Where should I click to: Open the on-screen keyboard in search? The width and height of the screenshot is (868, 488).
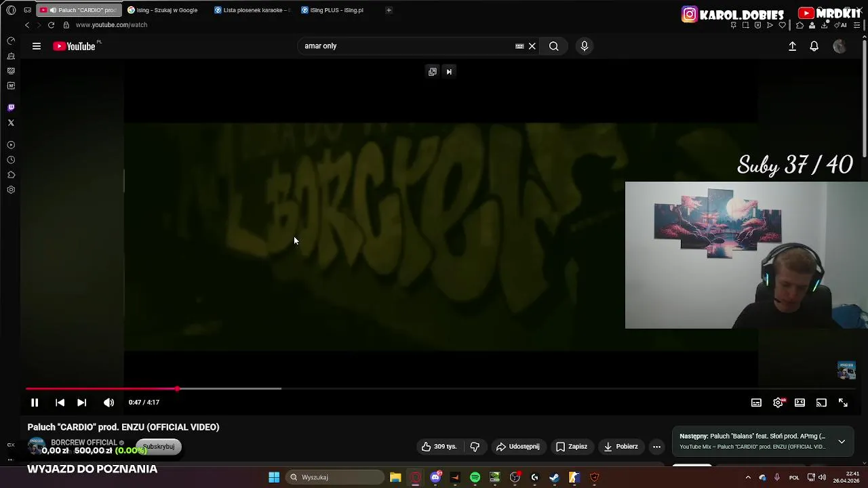tap(519, 46)
